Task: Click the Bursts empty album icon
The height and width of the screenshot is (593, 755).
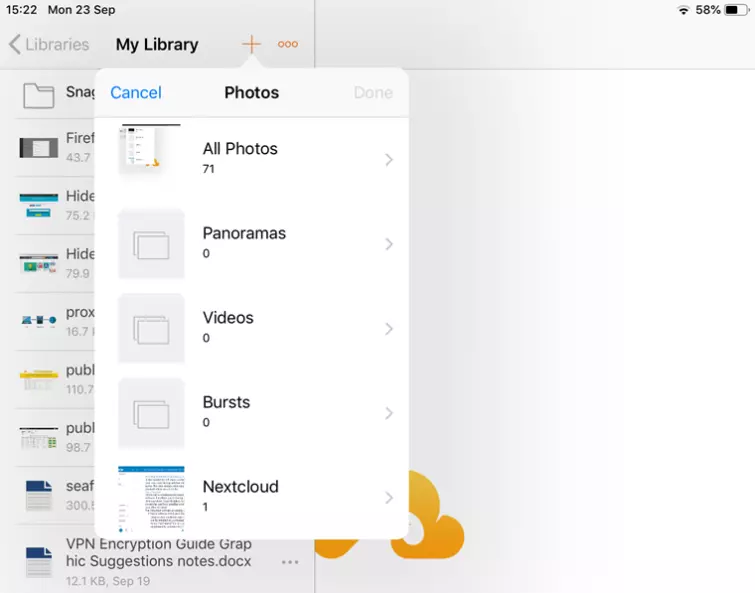Action: [x=151, y=412]
